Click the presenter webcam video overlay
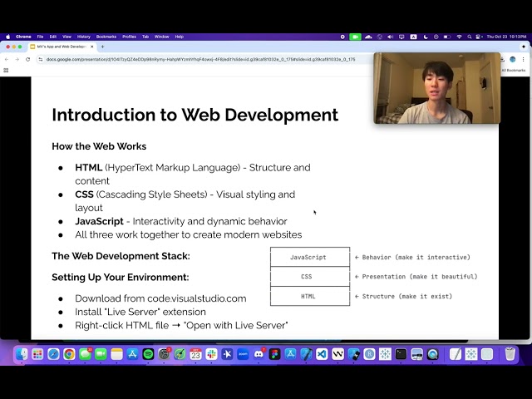The width and height of the screenshot is (532, 399). point(437,88)
